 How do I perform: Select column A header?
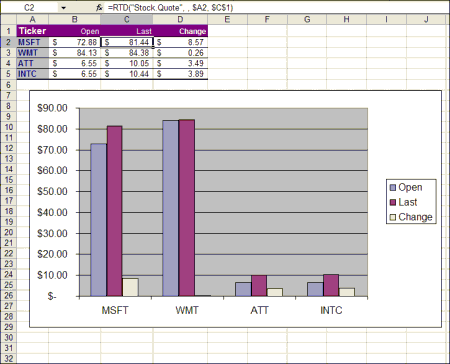pos(32,19)
